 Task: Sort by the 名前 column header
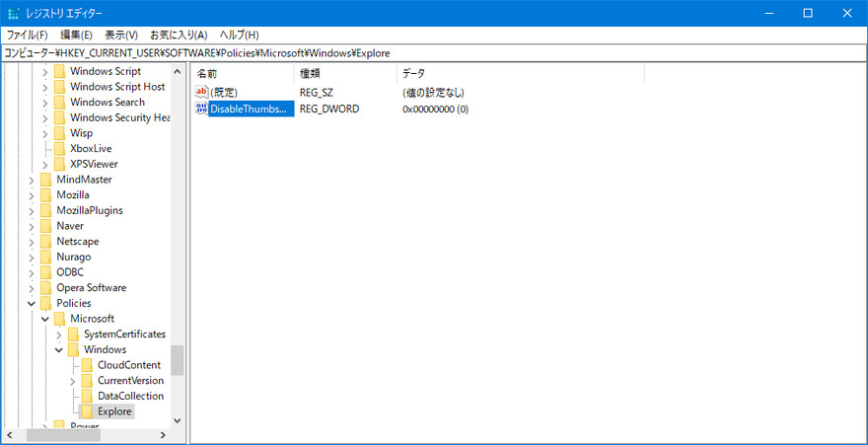[242, 74]
